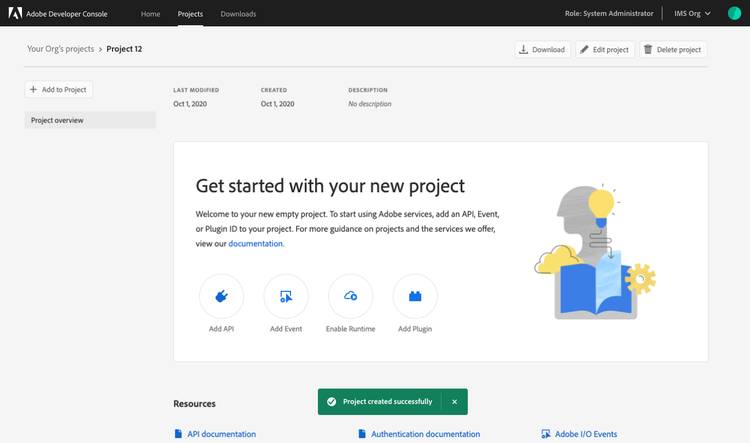Click the Adobe I/O Events resource icon
This screenshot has width=750, height=443.
click(x=545, y=434)
